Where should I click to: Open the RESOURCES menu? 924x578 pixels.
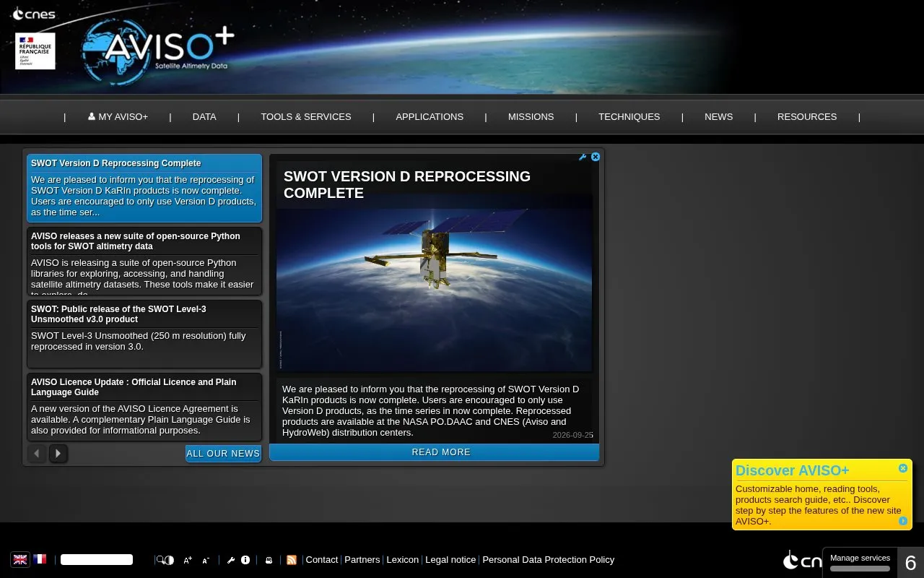tap(807, 116)
